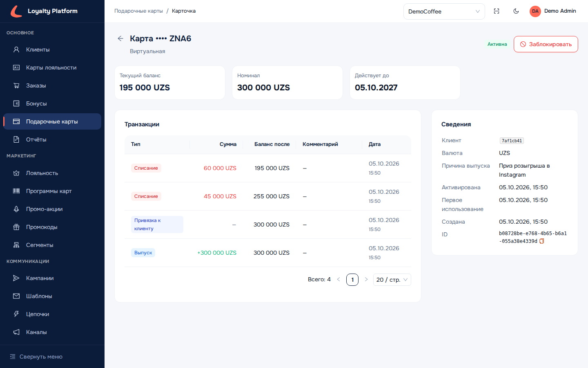The width and height of the screenshot is (588, 368).
Task: Click the Привязка к клиенту transaction tag
Action: [157, 224]
